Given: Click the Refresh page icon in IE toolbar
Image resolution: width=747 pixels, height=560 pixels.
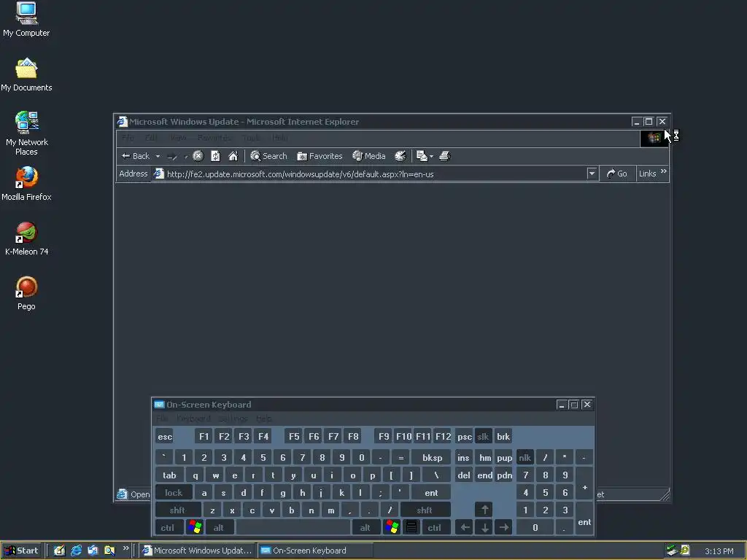Looking at the screenshot, I should pos(215,156).
